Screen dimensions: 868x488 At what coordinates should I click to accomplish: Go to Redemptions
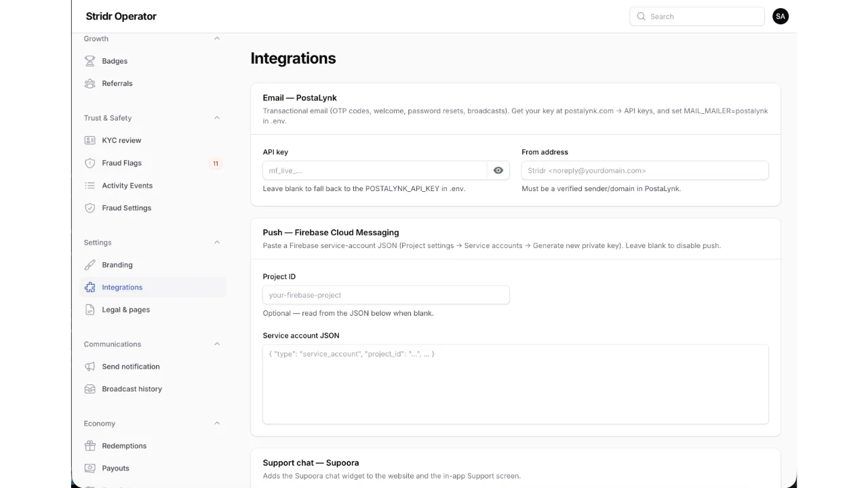point(153,446)
